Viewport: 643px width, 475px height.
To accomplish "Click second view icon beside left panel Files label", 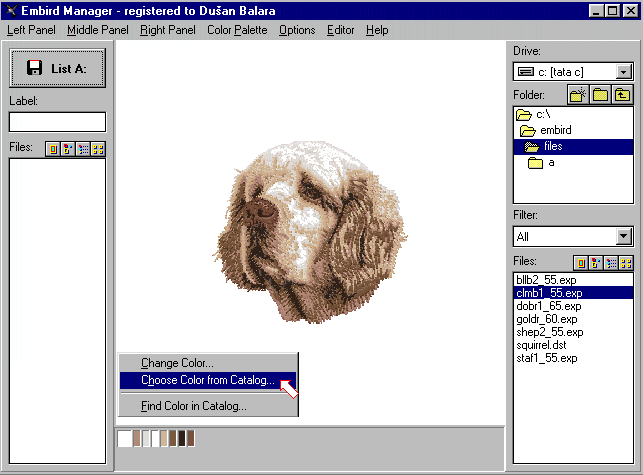I will pos(68,149).
